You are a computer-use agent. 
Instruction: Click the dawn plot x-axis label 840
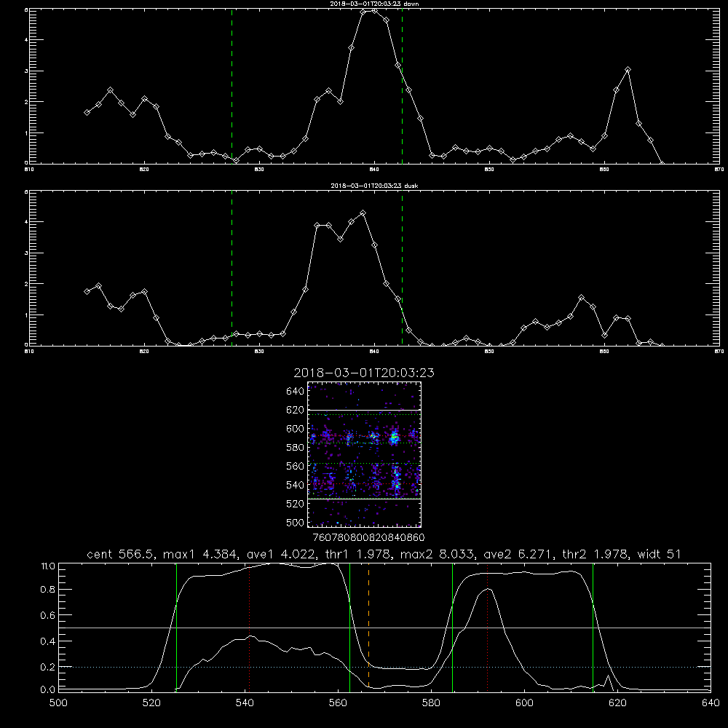[374, 170]
